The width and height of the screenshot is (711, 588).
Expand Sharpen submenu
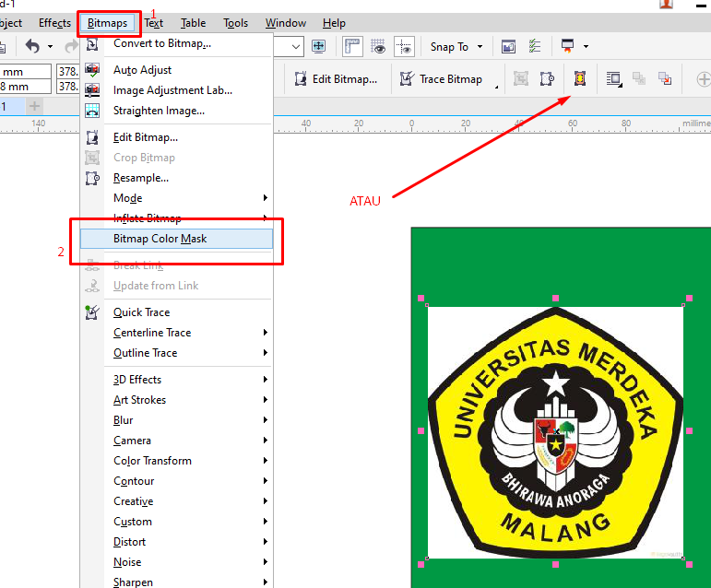click(177, 581)
